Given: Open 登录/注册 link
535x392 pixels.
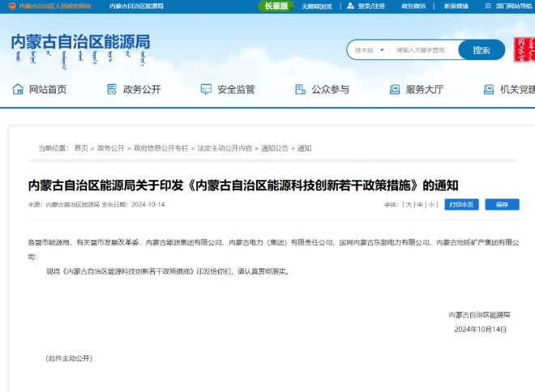Looking at the screenshot, I should point(371,6).
